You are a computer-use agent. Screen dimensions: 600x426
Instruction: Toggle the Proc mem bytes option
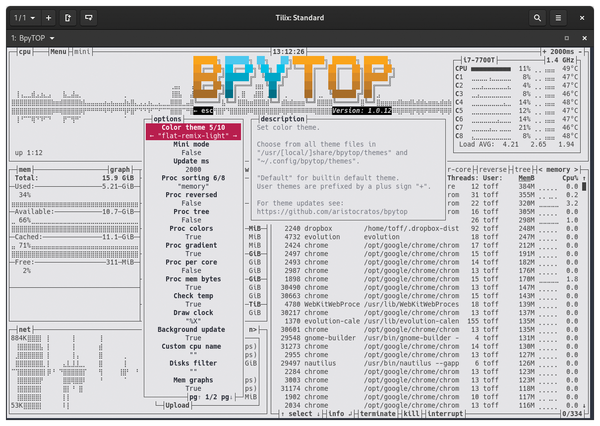click(x=193, y=283)
